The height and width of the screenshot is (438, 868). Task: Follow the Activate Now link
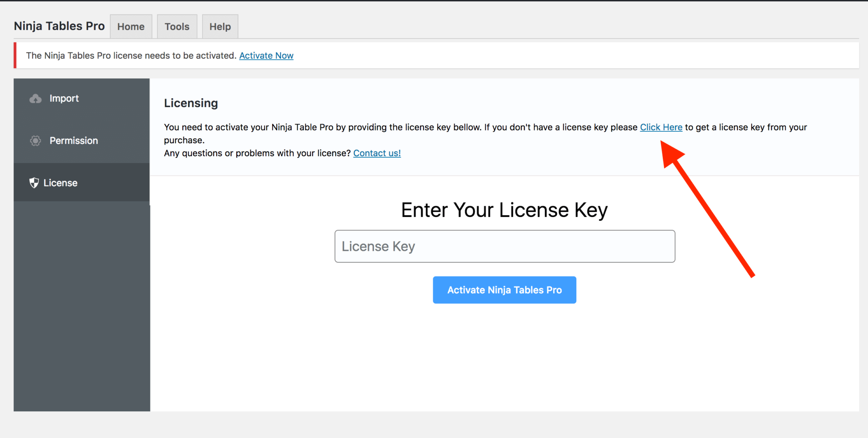click(x=266, y=55)
